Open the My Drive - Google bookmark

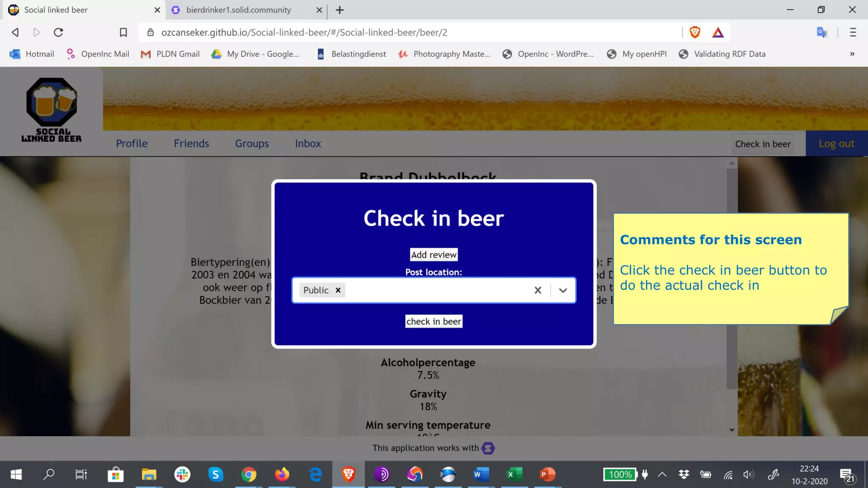click(x=256, y=54)
